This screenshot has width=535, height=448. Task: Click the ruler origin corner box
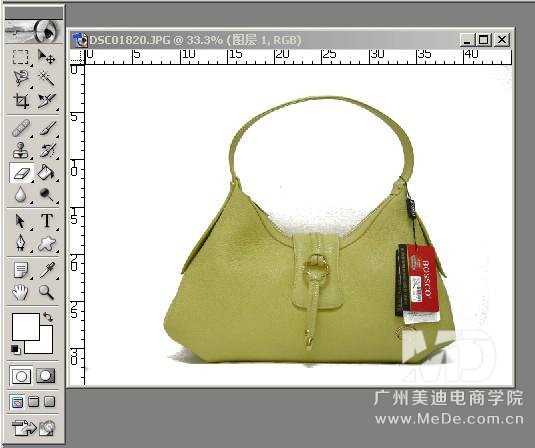pyautogui.click(x=77, y=57)
